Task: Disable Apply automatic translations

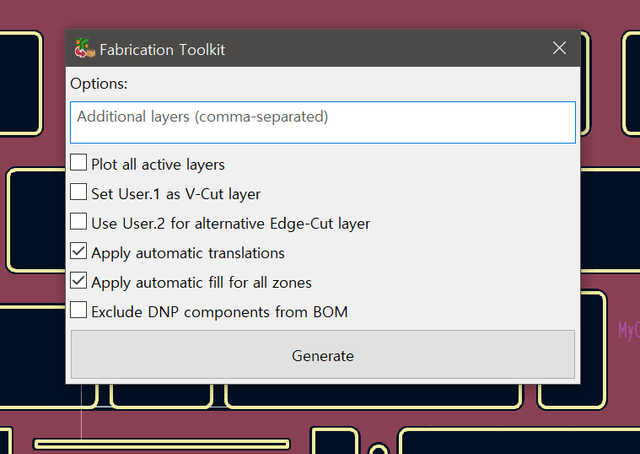Action: [79, 252]
